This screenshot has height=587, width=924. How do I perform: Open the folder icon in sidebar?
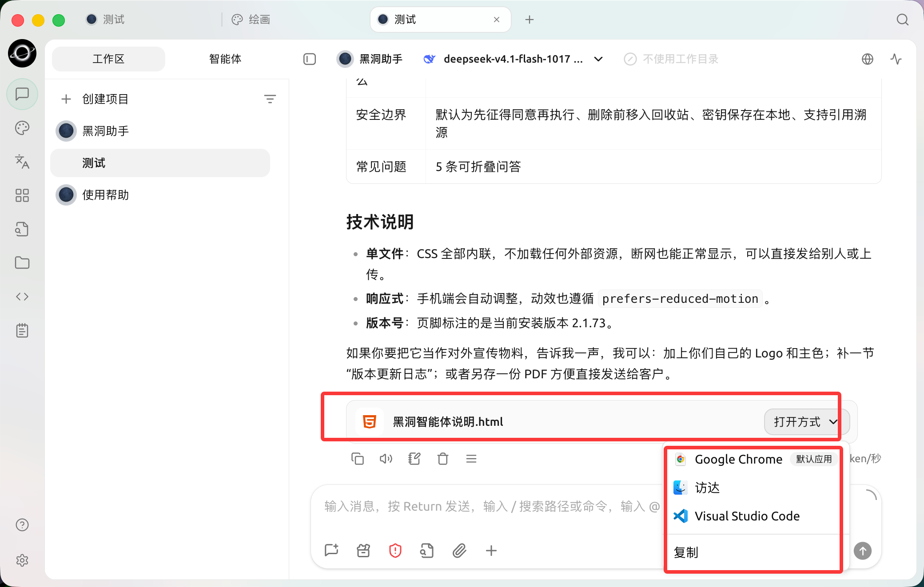22,263
